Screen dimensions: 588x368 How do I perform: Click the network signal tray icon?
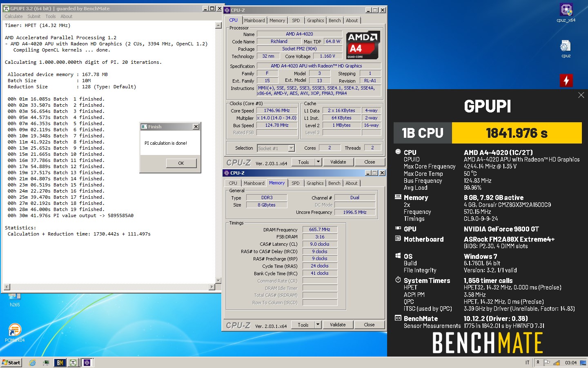pos(556,363)
